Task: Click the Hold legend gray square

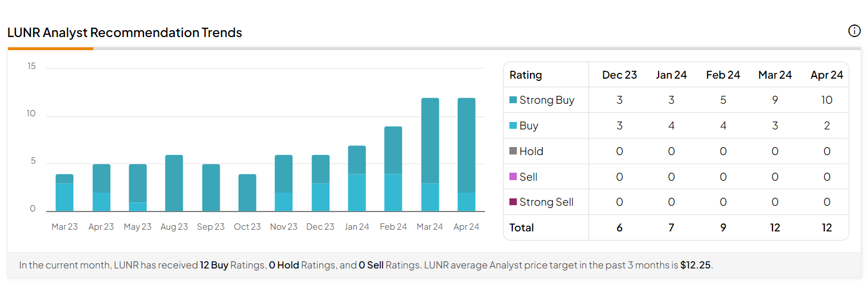Action: tap(513, 151)
